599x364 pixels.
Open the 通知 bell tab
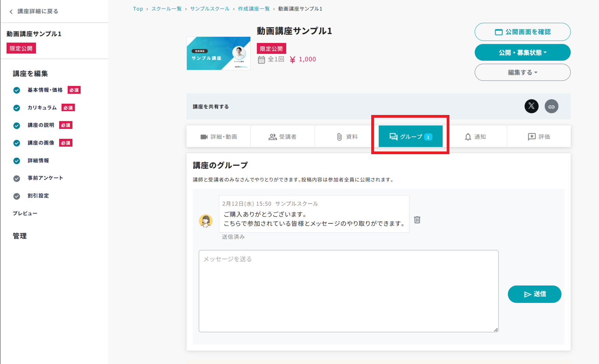475,137
